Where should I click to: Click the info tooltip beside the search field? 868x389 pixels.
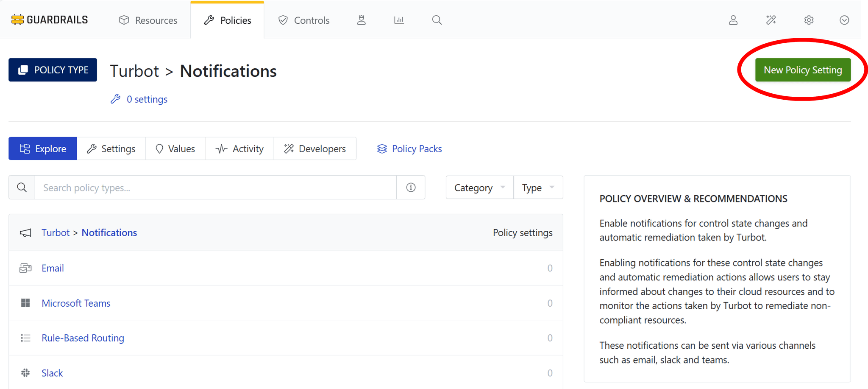(x=411, y=187)
